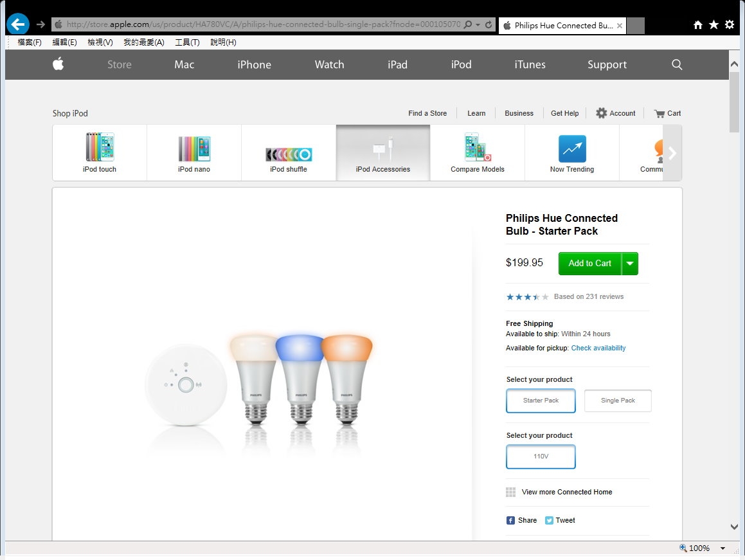Click the Connected Home grid icon

[511, 492]
